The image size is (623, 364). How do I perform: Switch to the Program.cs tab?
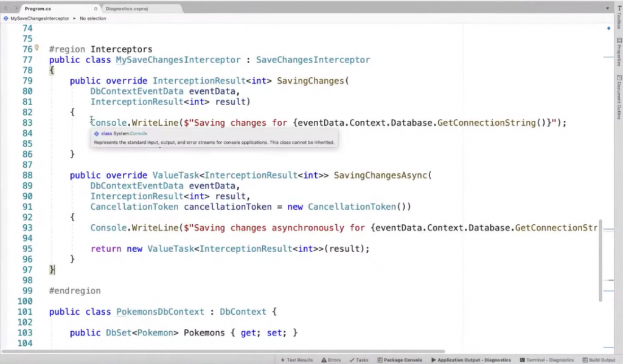pos(38,9)
